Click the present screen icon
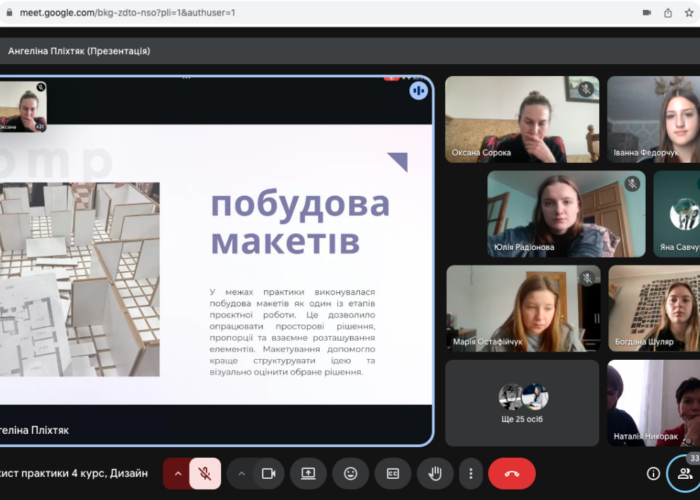This screenshot has height=500, width=700. pos(309,473)
